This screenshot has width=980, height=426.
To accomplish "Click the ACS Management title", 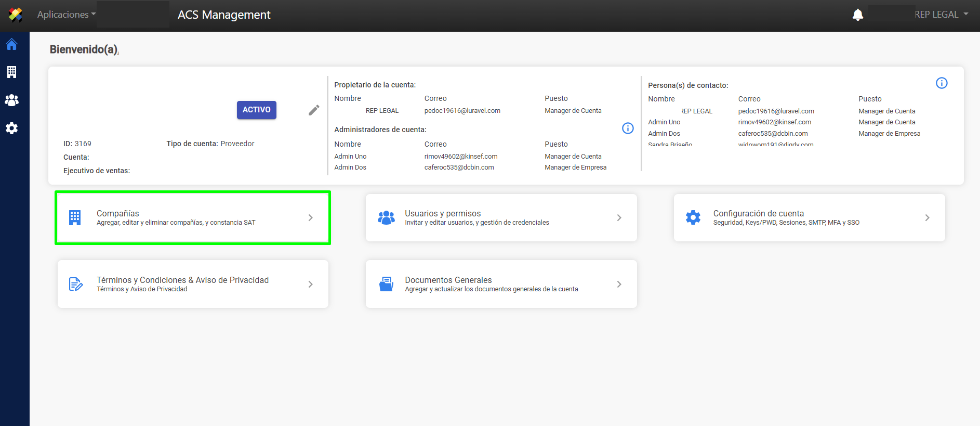I will (224, 15).
